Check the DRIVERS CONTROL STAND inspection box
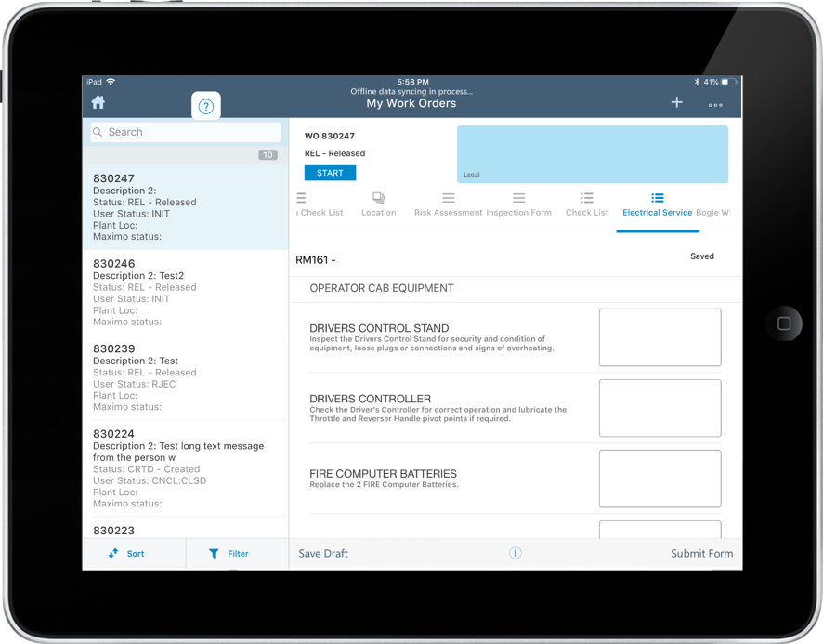The image size is (823, 644). pyautogui.click(x=660, y=337)
